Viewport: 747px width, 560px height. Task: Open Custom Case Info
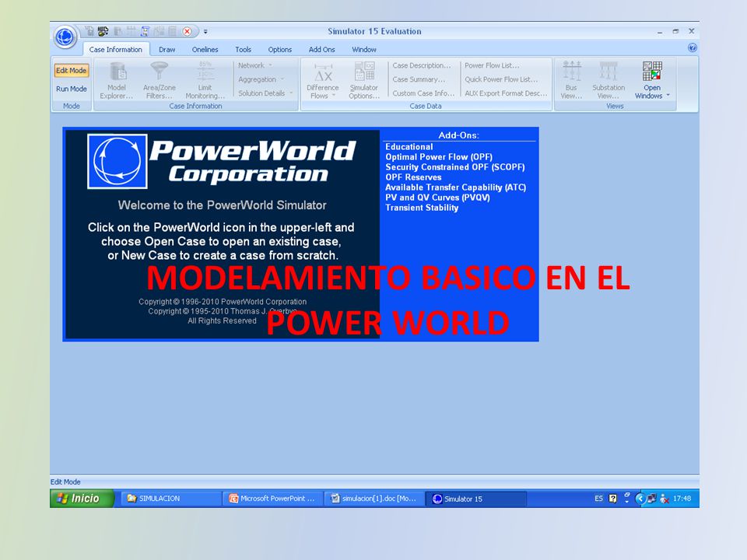pyautogui.click(x=423, y=93)
